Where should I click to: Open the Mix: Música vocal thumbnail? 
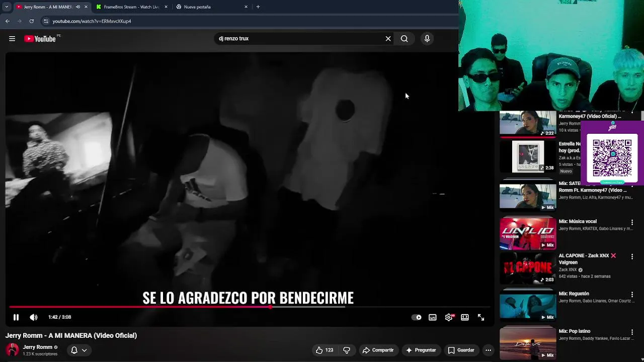click(528, 233)
